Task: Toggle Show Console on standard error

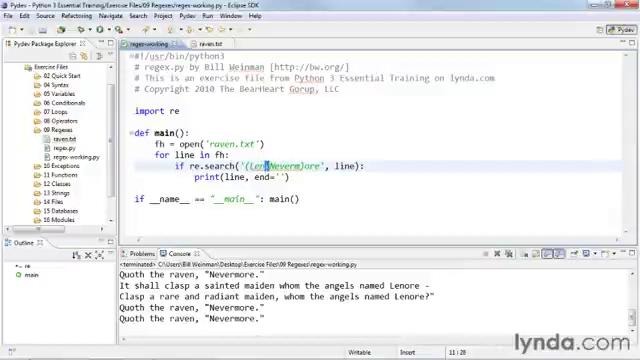Action: coord(559,254)
